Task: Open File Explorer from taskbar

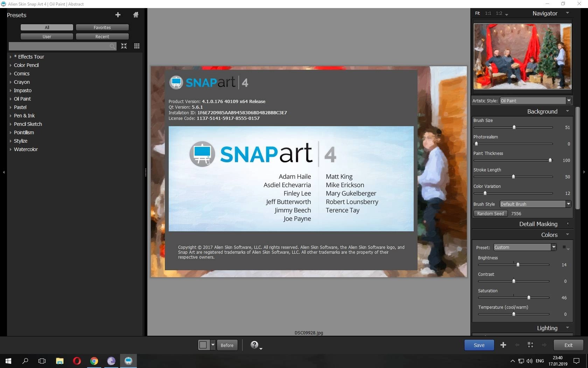Action: point(59,361)
